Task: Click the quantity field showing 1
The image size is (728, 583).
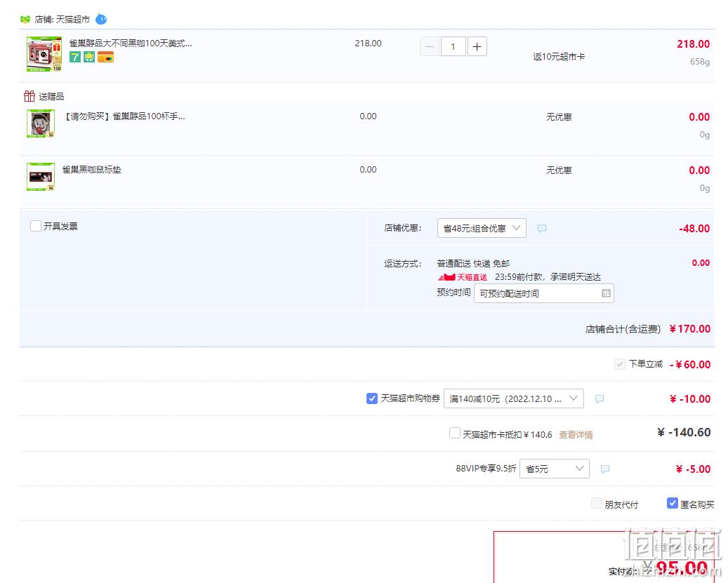Action: [x=453, y=46]
